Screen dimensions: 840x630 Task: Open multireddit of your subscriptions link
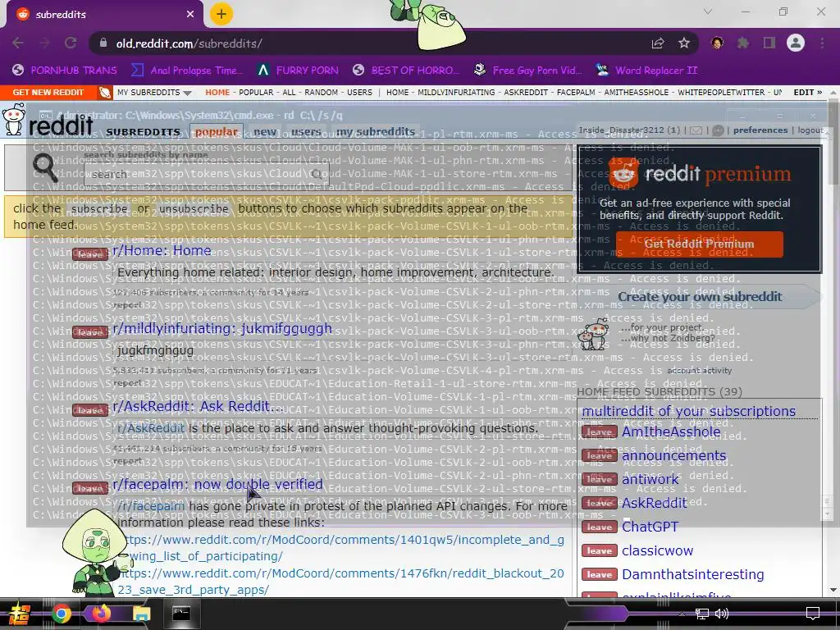pyautogui.click(x=688, y=411)
